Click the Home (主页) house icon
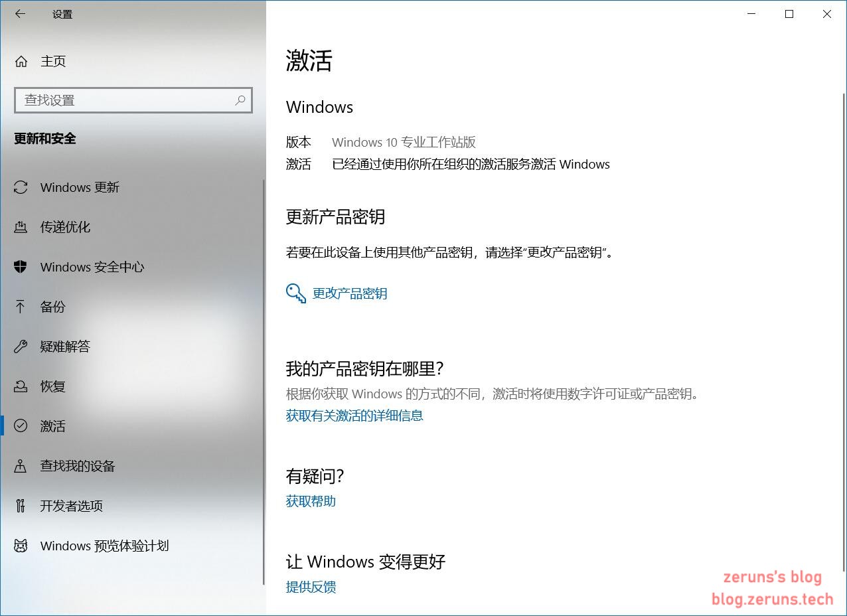 pos(21,62)
